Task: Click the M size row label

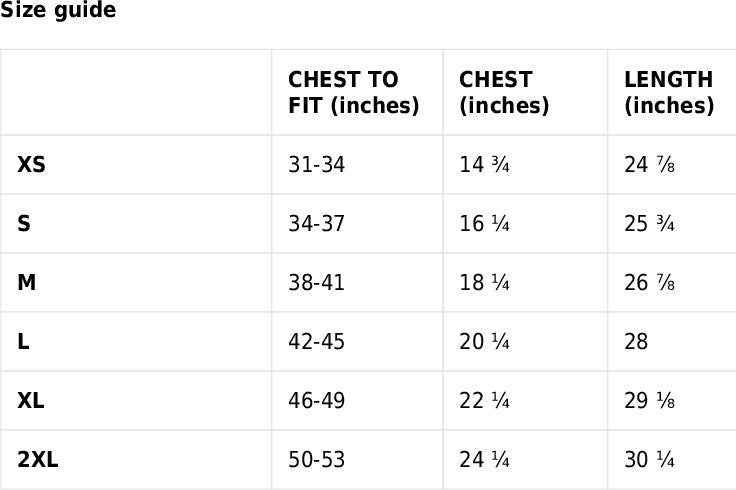Action: [x=27, y=283]
